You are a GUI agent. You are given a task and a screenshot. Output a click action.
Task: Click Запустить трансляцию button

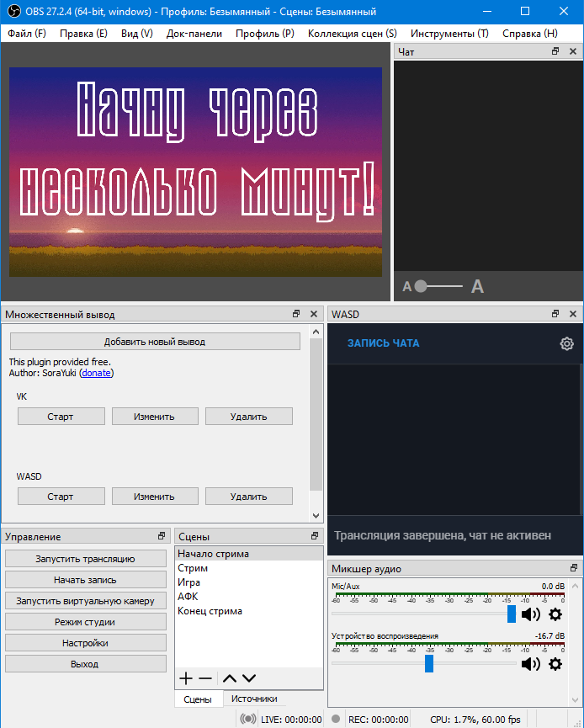tap(86, 559)
